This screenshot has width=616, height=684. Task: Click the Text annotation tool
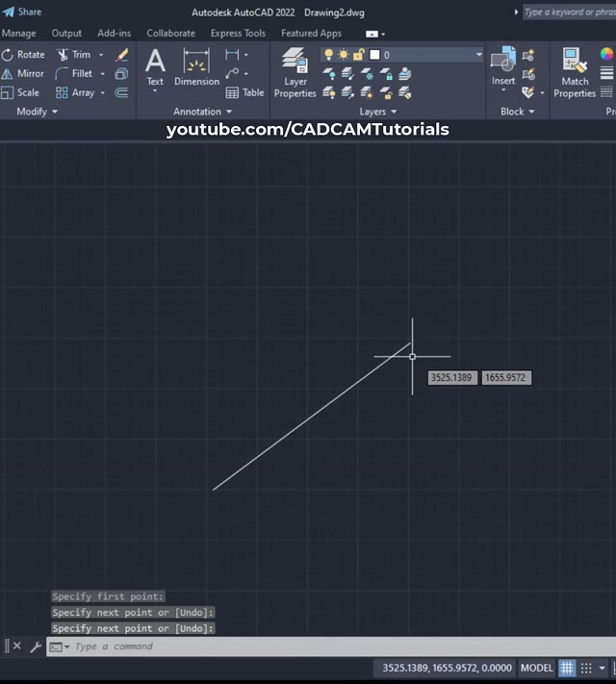point(155,67)
